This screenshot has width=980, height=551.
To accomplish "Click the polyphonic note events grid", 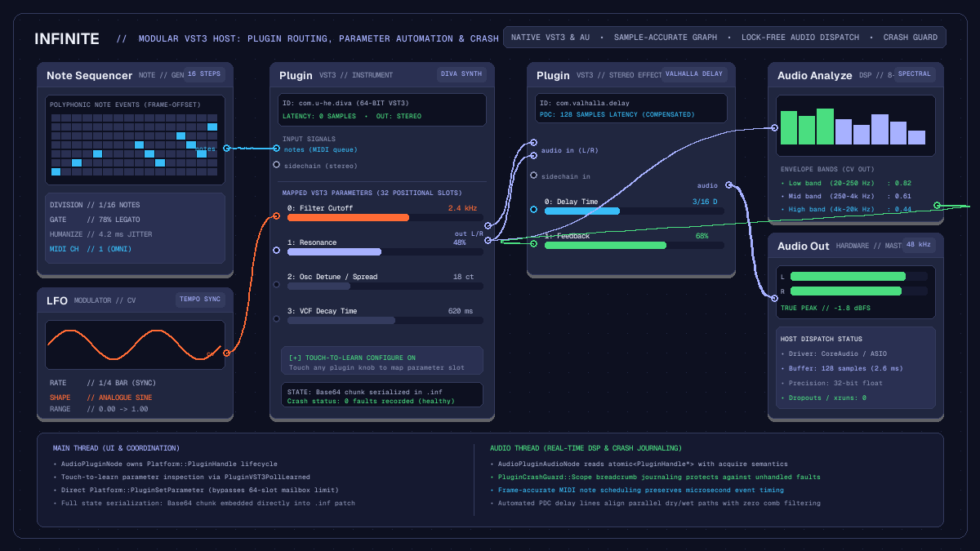I will pyautogui.click(x=135, y=145).
